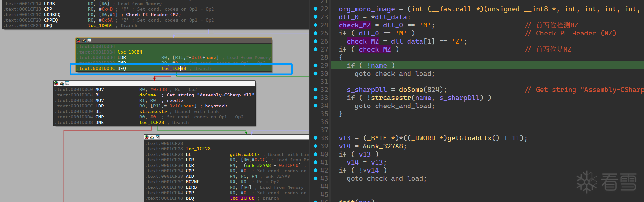The image size is (644, 202).
Task: Toggle the breakpoint dot at pseudocode line 39
Action: click(315, 146)
